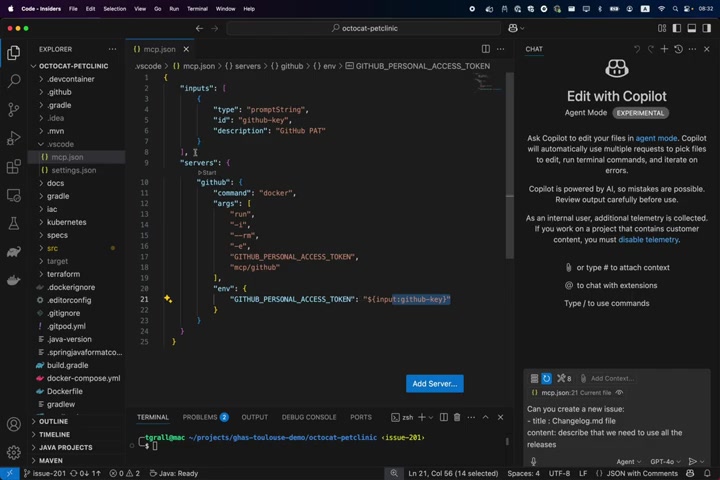Screen dimensions: 720x480
Task: Open the Terminal menu in menu bar
Action: pyautogui.click(x=197, y=9)
